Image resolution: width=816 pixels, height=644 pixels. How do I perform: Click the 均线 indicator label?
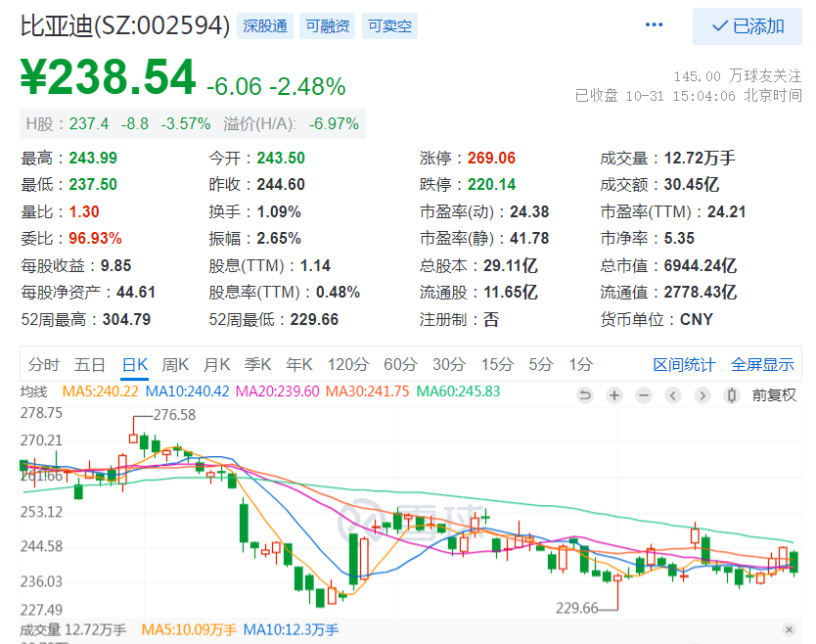[34, 391]
